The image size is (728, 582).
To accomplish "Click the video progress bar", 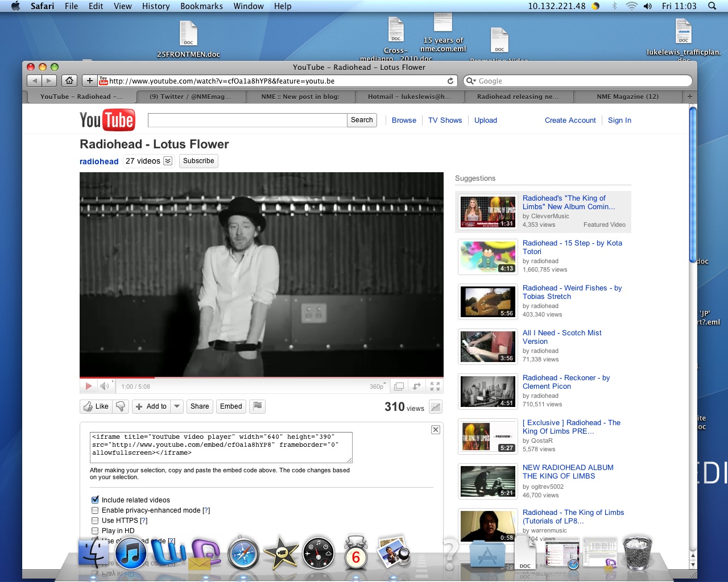I will 262,377.
